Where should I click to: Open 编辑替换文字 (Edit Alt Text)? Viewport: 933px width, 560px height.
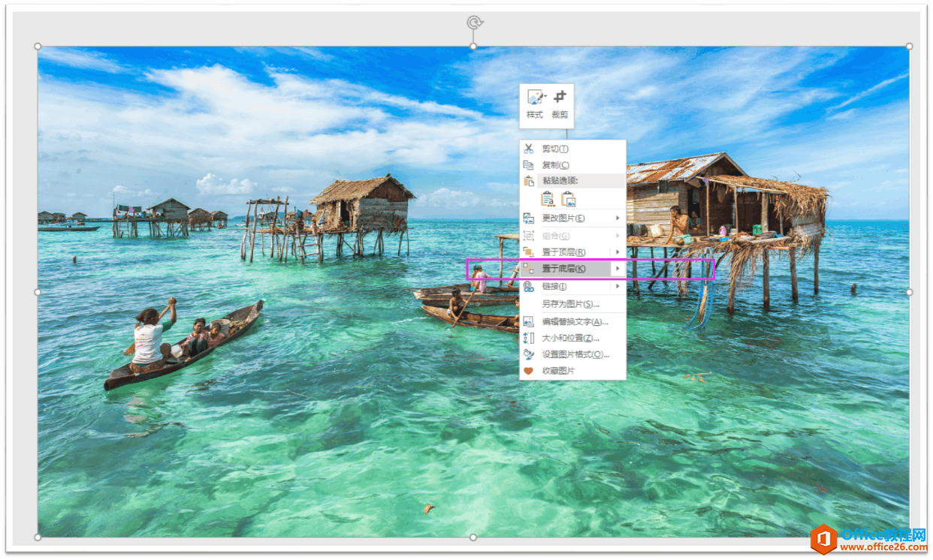(575, 321)
